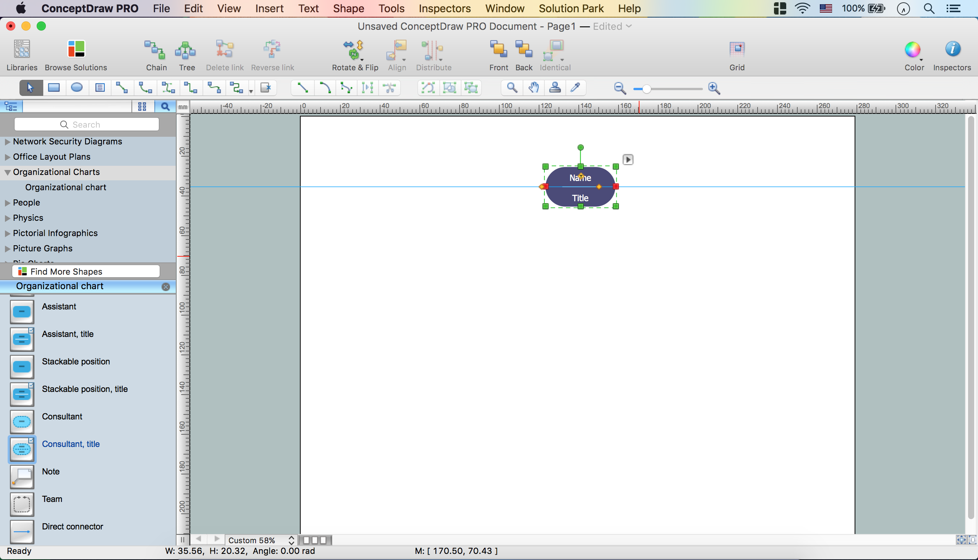Select the Reverse link tool

(x=272, y=55)
